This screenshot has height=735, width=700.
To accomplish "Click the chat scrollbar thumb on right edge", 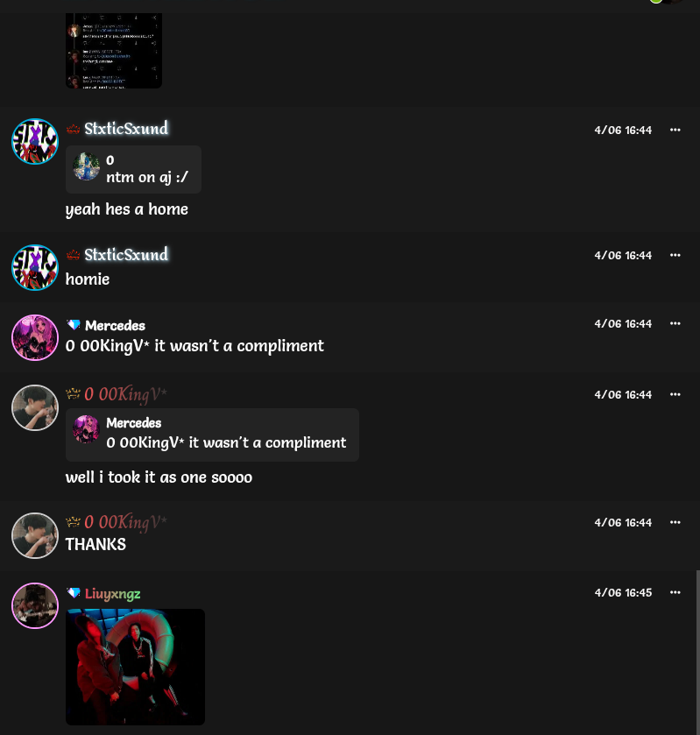I will [697, 652].
